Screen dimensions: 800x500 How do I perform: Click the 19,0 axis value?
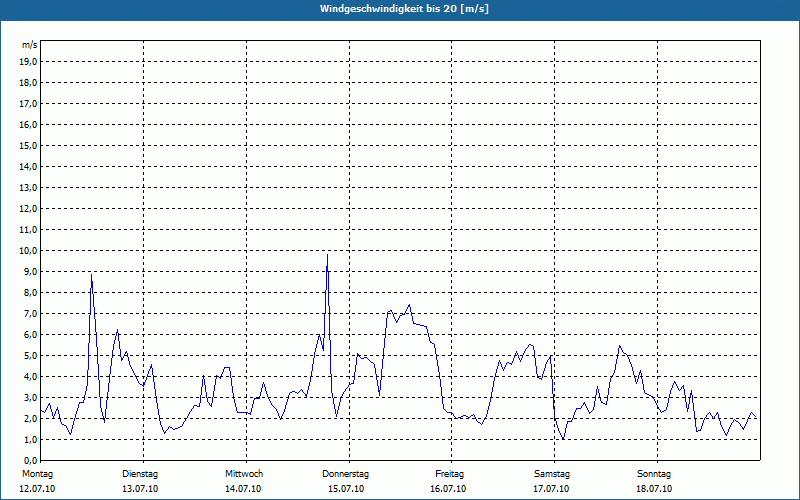pyautogui.click(x=29, y=62)
